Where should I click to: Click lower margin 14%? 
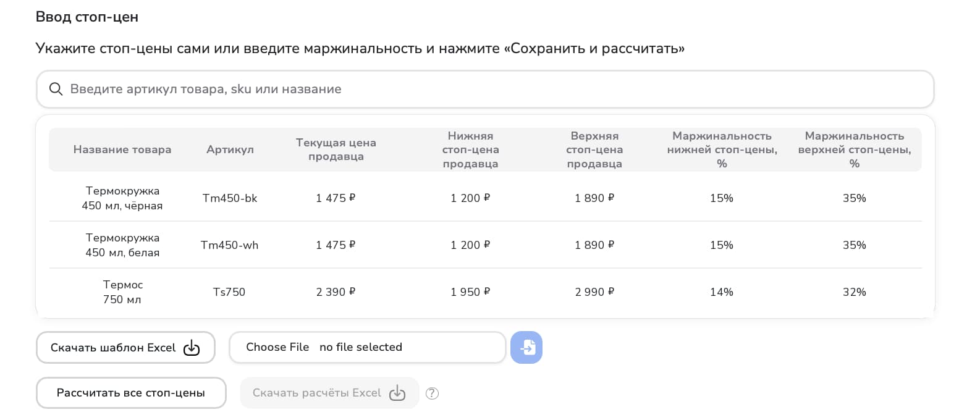pyautogui.click(x=722, y=292)
